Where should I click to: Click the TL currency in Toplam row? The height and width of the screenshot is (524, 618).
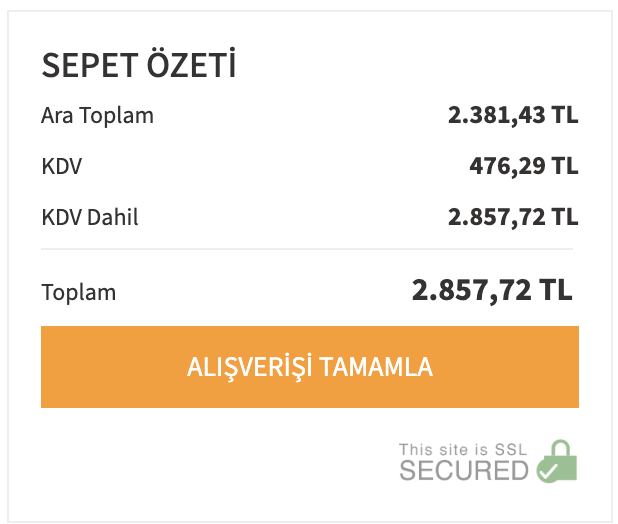[x=556, y=290]
